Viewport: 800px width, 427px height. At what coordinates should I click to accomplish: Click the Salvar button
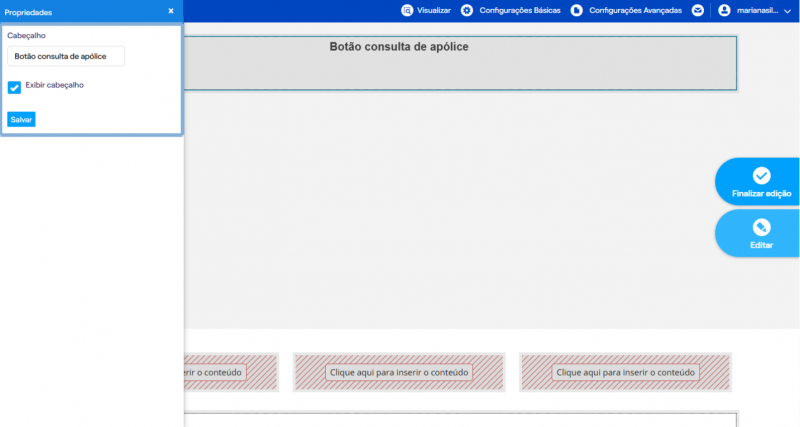tap(21, 119)
